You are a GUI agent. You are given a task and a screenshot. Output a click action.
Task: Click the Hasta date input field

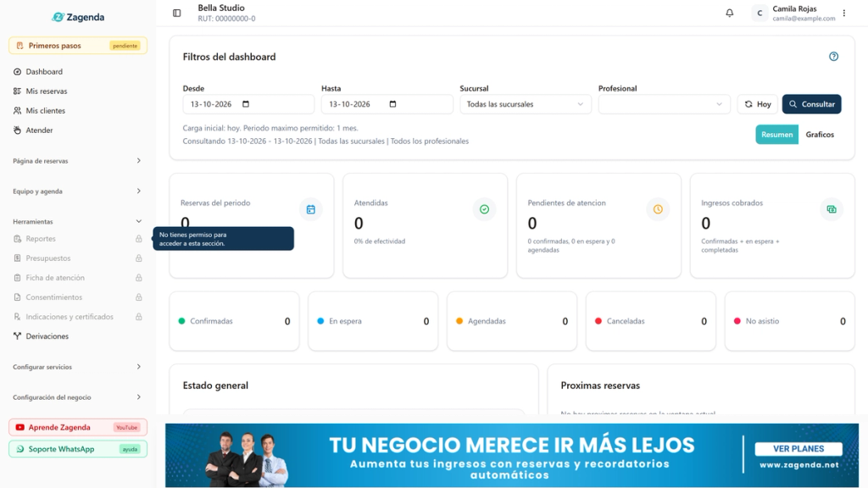click(387, 104)
